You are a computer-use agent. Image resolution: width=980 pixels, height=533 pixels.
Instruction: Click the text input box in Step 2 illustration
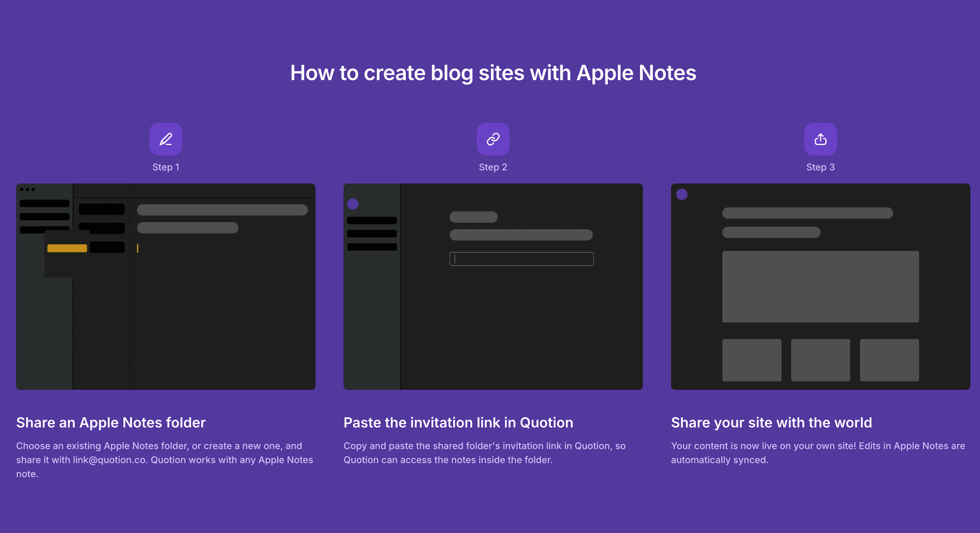[521, 259]
